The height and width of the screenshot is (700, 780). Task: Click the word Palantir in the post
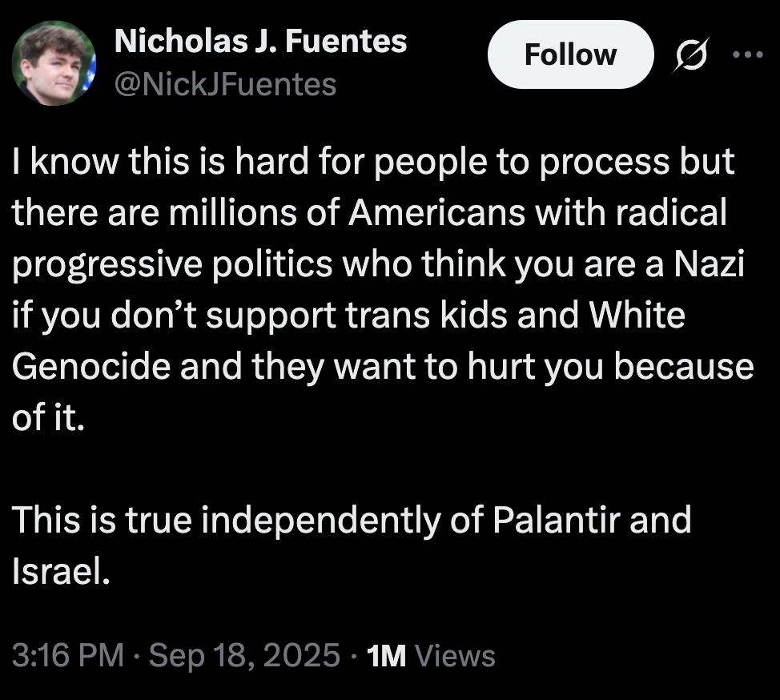[x=556, y=521]
